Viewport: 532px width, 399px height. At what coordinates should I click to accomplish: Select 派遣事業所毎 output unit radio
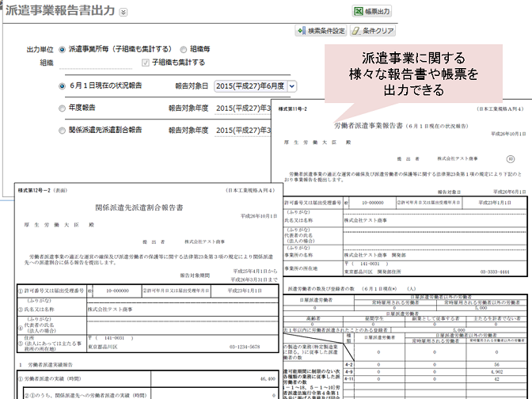click(62, 50)
